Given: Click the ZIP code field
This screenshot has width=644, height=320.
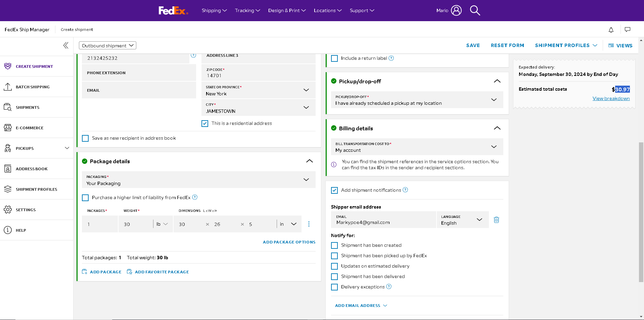Looking at the screenshot, I should click(x=259, y=73).
